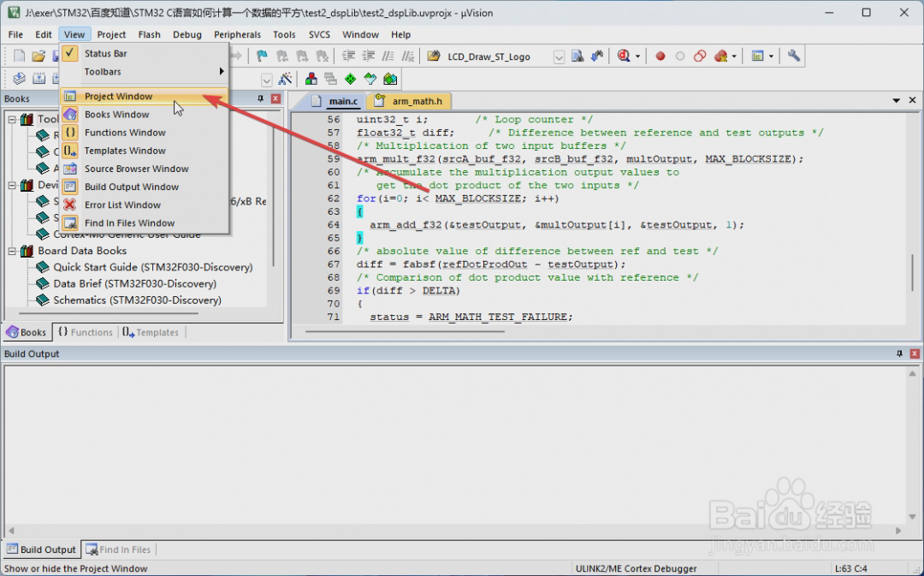The height and width of the screenshot is (576, 924).
Task: Click the Unindent selected lines icon
Action: coord(369,56)
